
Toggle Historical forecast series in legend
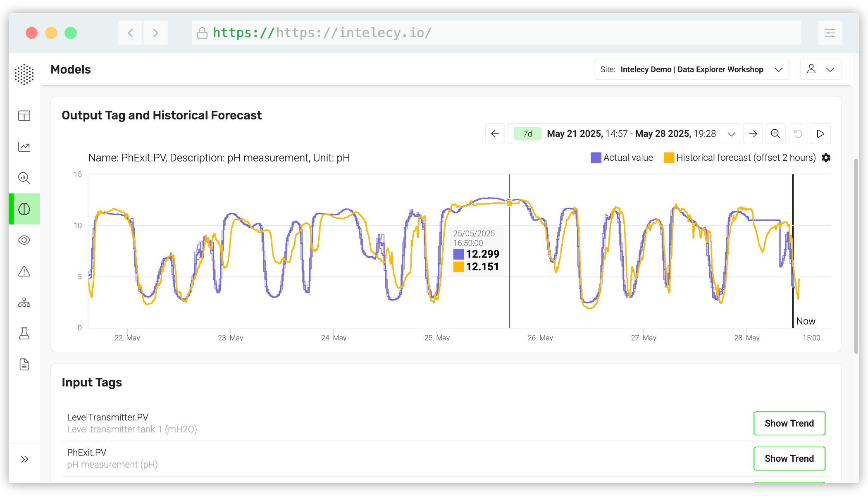point(740,157)
